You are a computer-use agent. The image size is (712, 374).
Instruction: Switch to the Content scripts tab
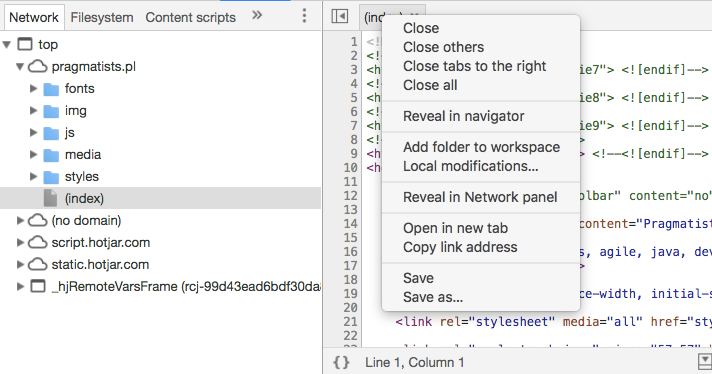(190, 17)
